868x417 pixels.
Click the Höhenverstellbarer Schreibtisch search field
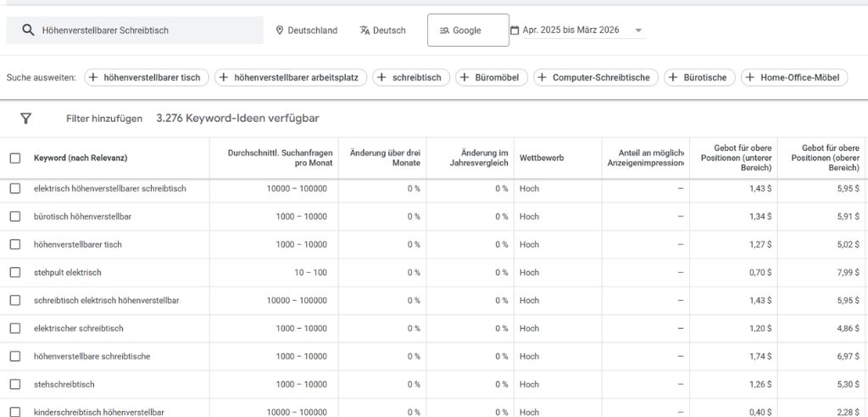tap(135, 31)
